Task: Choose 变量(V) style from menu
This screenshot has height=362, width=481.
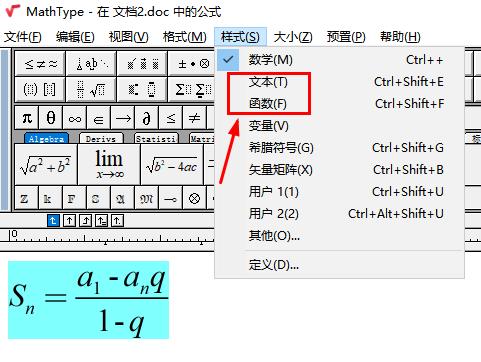Action: coord(340,126)
